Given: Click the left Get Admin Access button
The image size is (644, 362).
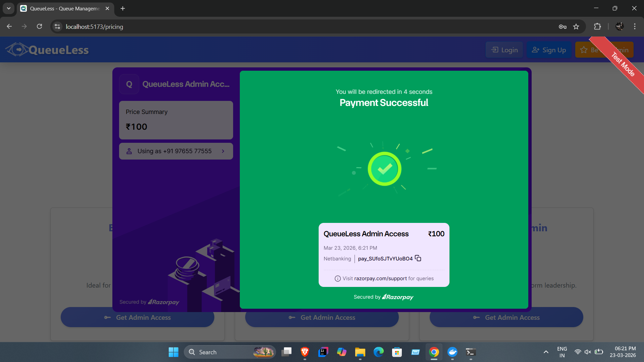Looking at the screenshot, I should pyautogui.click(x=137, y=317).
